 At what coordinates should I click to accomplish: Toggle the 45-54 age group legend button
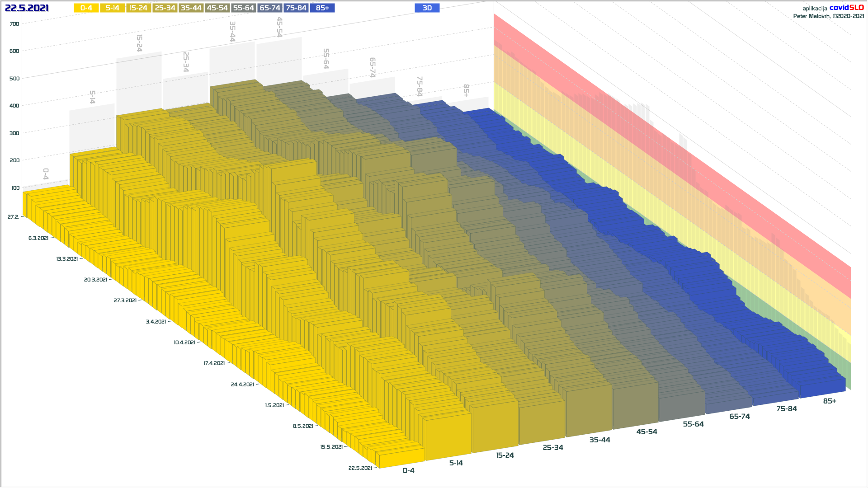pos(217,8)
